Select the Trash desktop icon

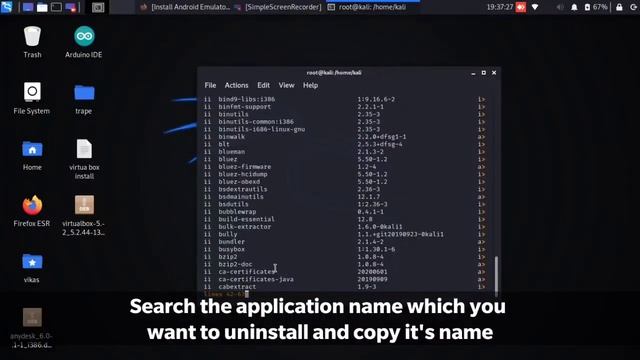32,42
